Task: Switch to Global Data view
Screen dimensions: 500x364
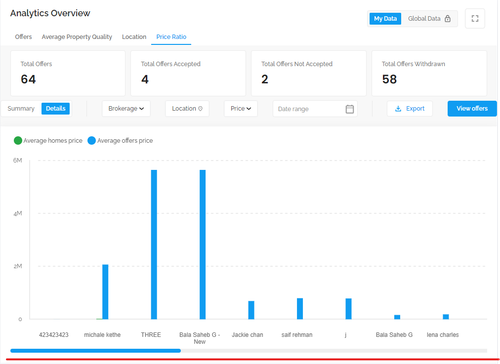Action: coord(429,19)
